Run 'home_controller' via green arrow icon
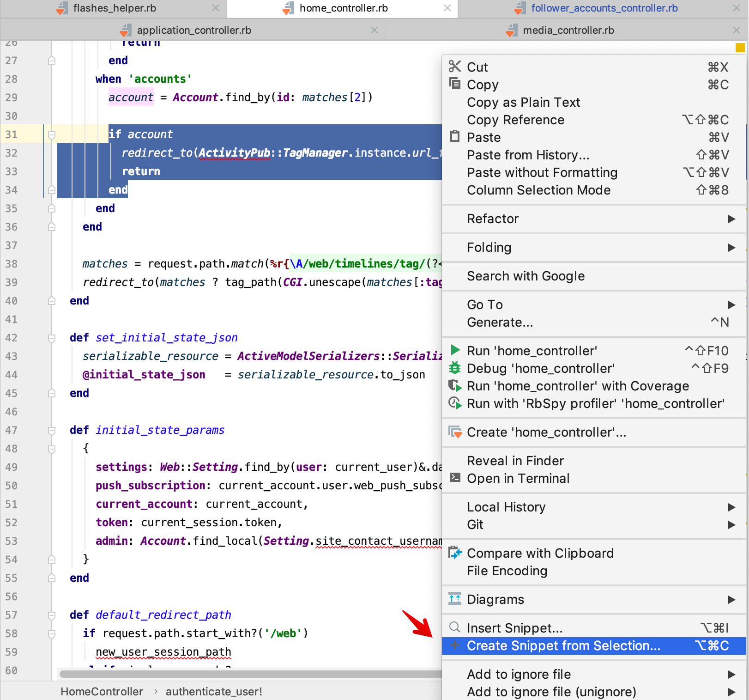This screenshot has height=700, width=749. coord(455,350)
